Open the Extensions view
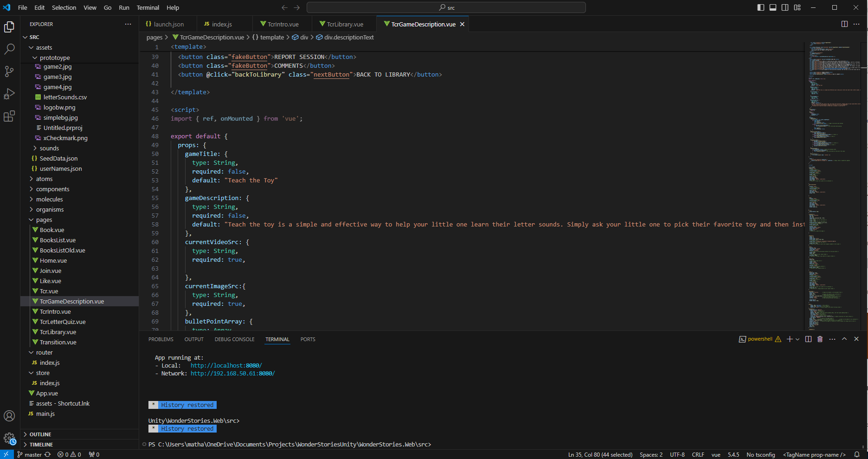868x459 pixels. (9, 116)
